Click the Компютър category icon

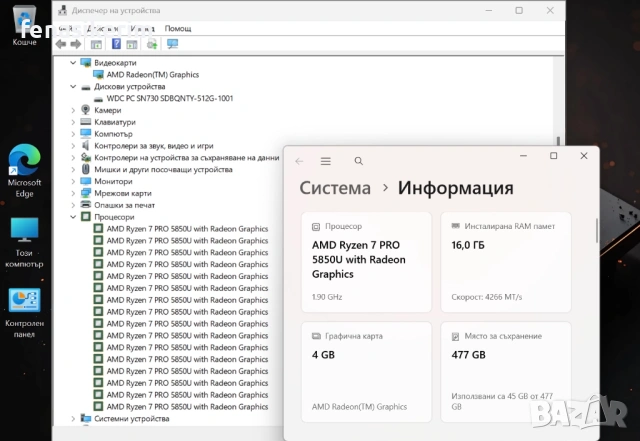(x=86, y=134)
